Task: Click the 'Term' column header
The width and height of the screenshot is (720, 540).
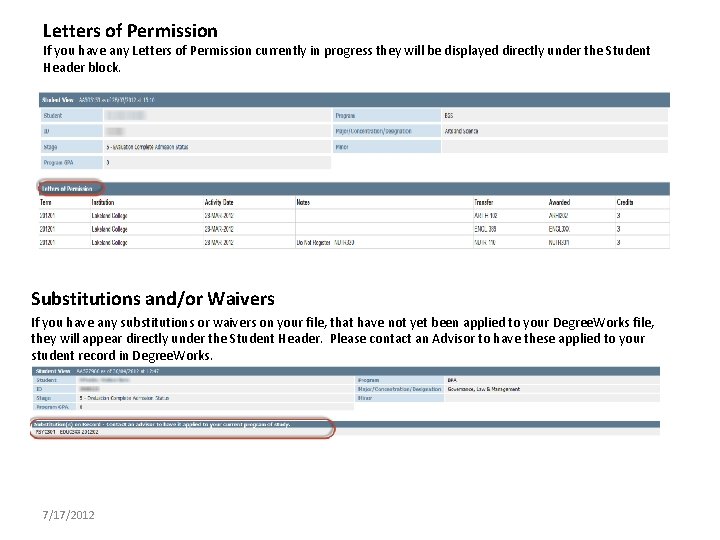Action: point(45,202)
